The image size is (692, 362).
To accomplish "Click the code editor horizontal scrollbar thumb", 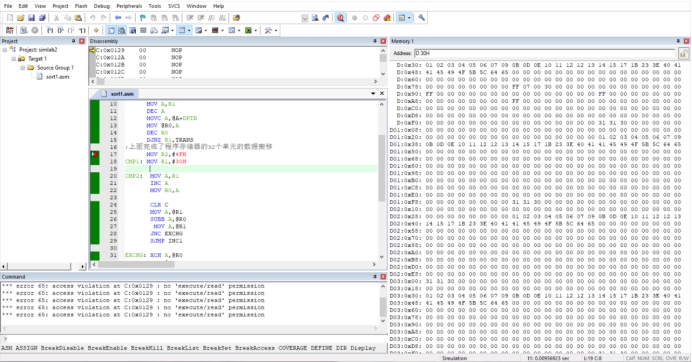I will point(136,264).
